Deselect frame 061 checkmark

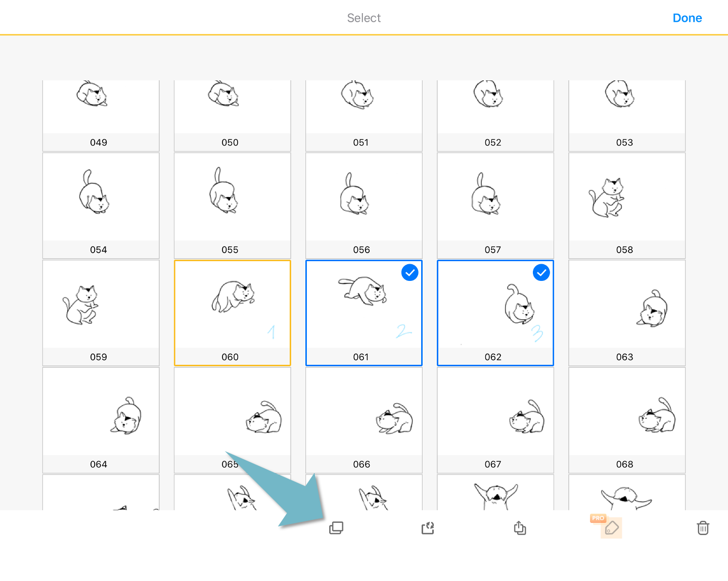coord(410,273)
